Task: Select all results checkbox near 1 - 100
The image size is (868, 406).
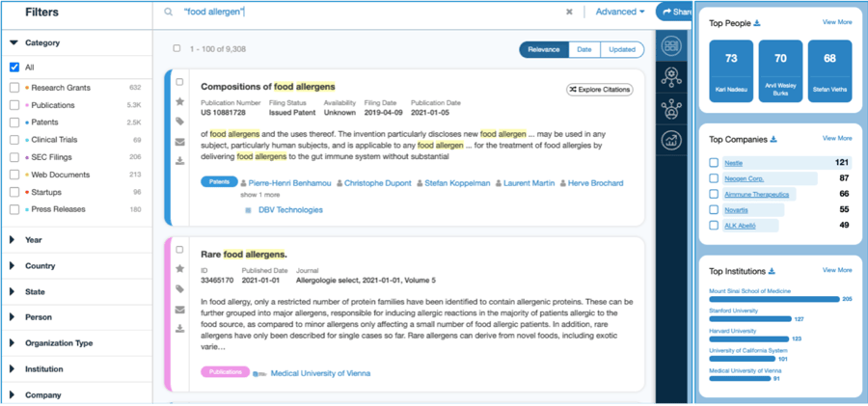Action: pyautogui.click(x=176, y=49)
